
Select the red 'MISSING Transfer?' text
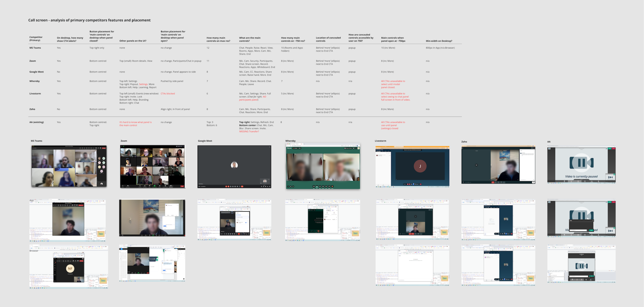click(249, 131)
